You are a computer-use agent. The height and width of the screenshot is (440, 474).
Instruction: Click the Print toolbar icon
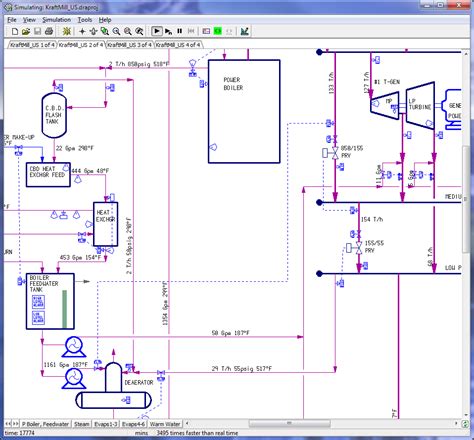(x=49, y=31)
